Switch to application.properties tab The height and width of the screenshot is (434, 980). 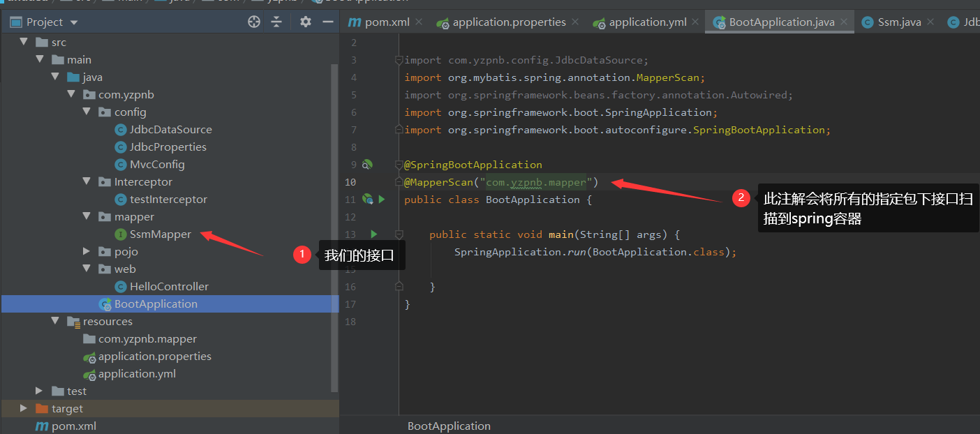point(502,22)
